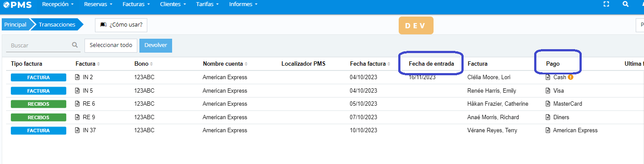This screenshot has width=644, height=164.
Task: Click the orange warning icon next to Cash
Action: 570,77
